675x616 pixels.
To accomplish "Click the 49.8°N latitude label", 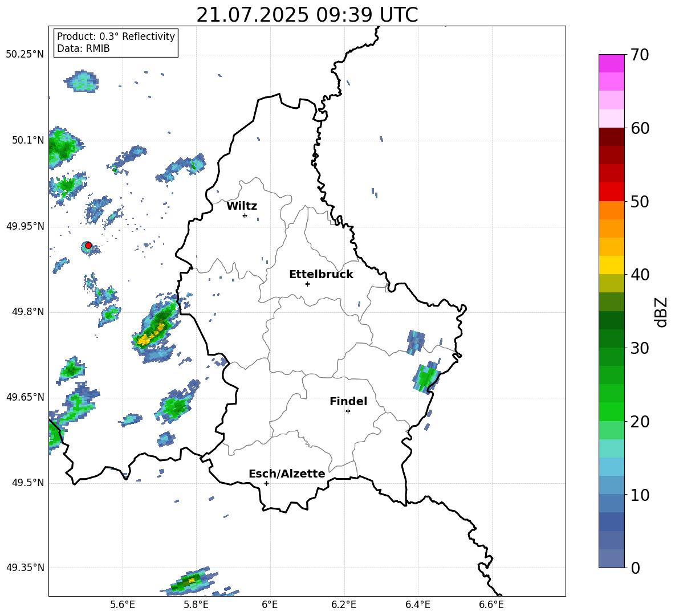I will (28, 312).
